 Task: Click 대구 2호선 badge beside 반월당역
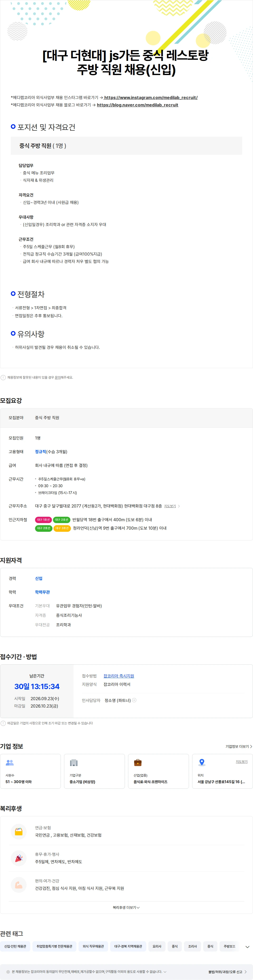point(62,520)
